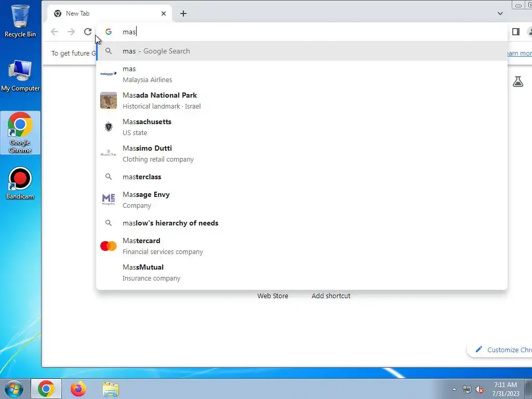The width and height of the screenshot is (532, 399).
Task: Select the New Tab tab
Action: click(109, 13)
